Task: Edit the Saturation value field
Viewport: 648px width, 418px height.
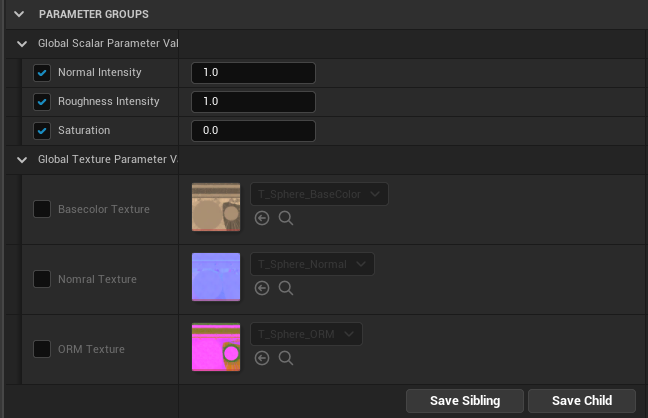Action: [253, 131]
